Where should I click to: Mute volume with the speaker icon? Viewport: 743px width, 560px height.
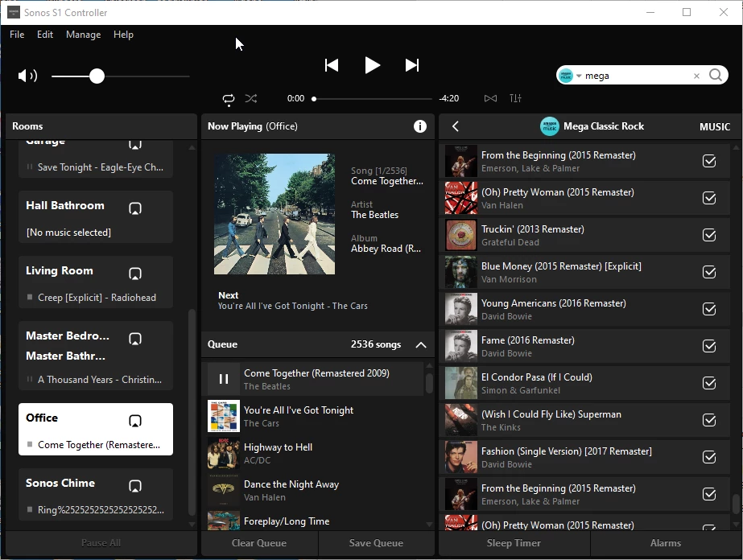[x=27, y=76]
